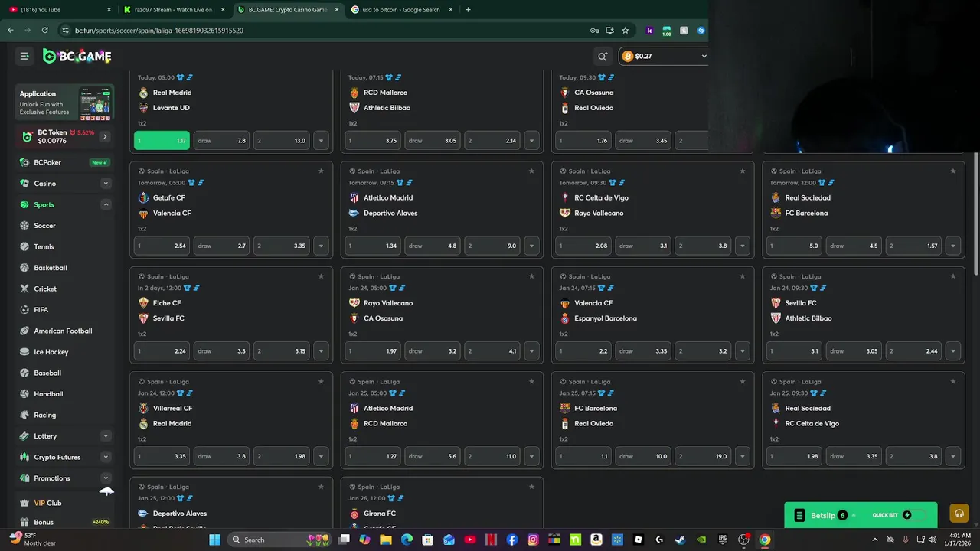The width and height of the screenshot is (980, 551).
Task: Open the password manager key icon
Action: 594,31
